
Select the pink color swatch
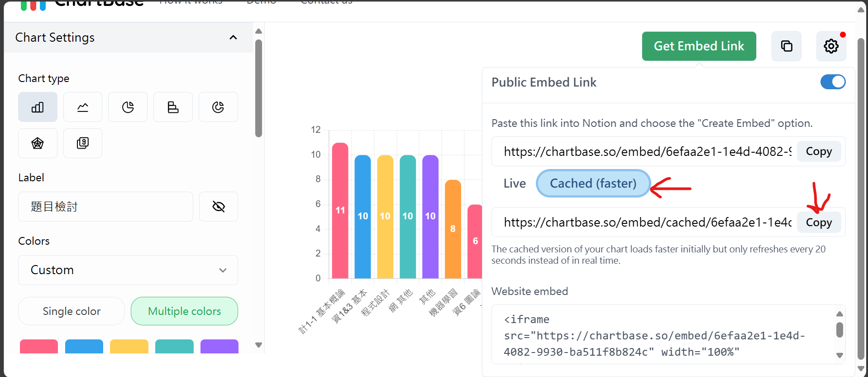click(x=38, y=347)
